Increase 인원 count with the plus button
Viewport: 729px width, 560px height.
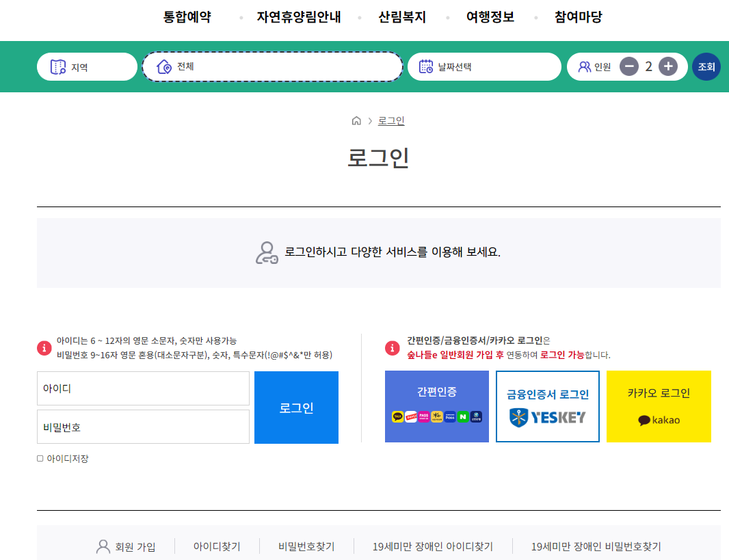(668, 66)
